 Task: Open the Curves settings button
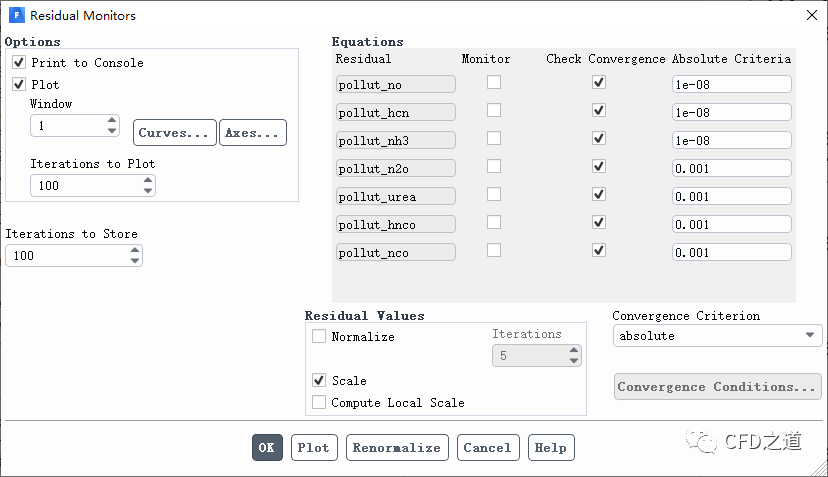(174, 133)
